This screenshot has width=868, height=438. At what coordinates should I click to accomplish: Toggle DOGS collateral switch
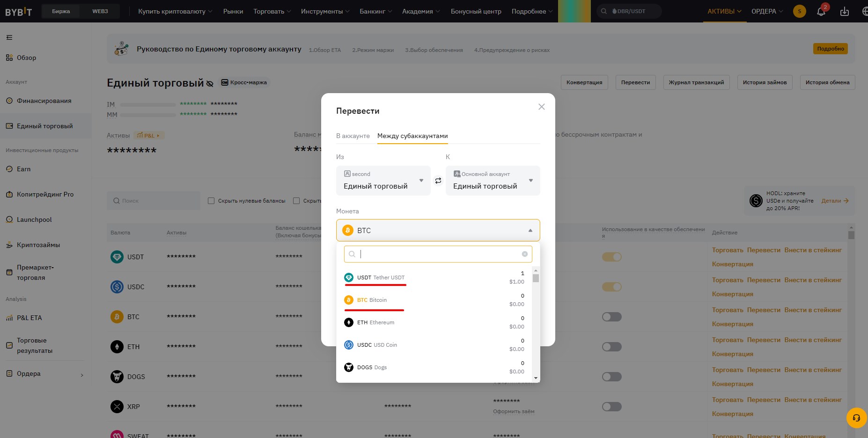[x=612, y=377]
